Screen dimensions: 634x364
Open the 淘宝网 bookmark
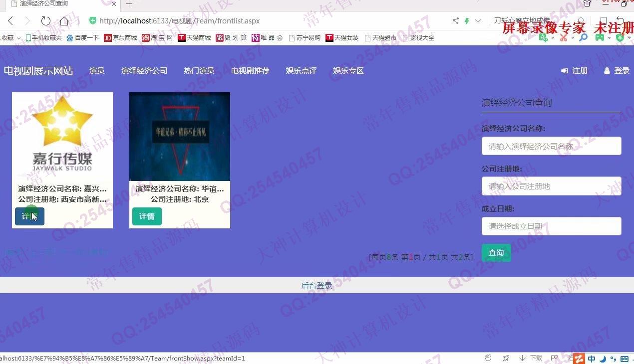(157, 37)
